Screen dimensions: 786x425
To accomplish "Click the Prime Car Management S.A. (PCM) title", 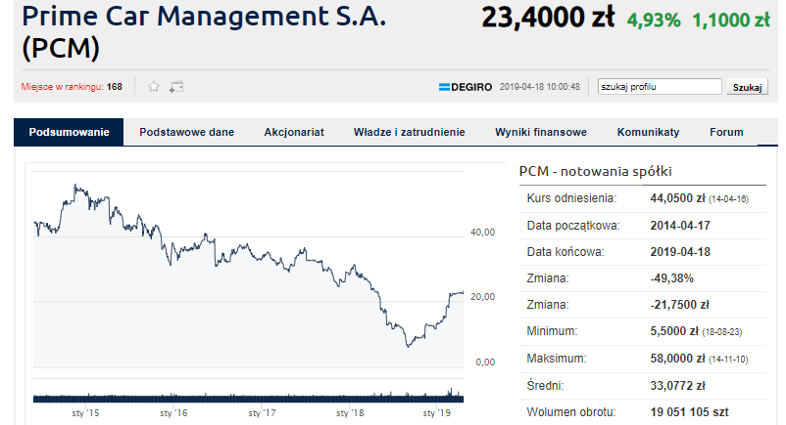I will tap(204, 32).
